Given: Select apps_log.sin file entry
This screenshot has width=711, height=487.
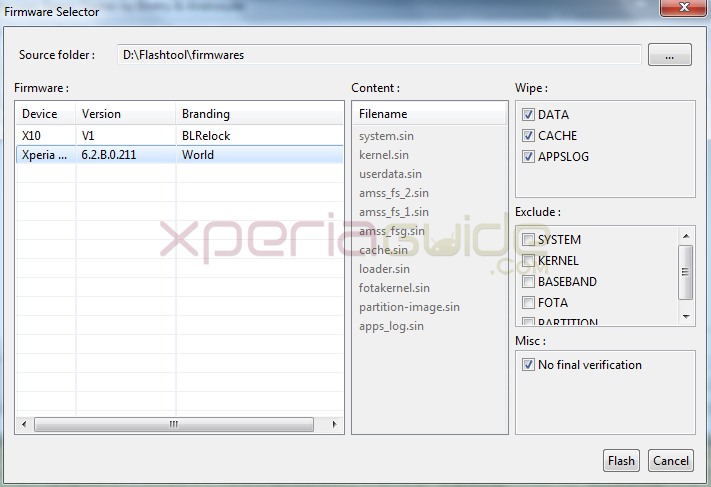Looking at the screenshot, I should (x=391, y=326).
